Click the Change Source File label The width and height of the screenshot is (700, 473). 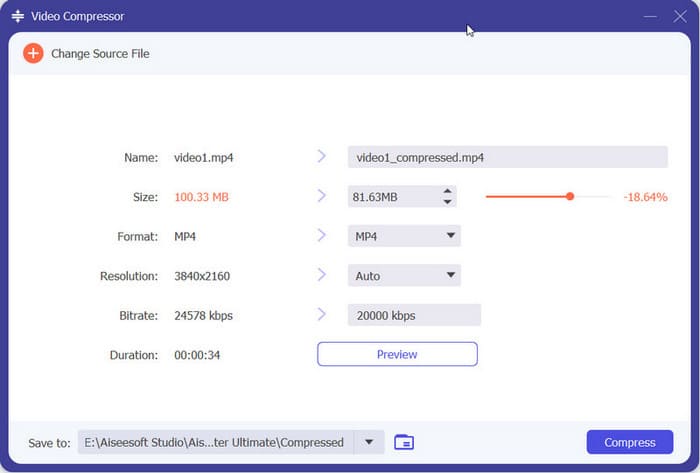100,53
